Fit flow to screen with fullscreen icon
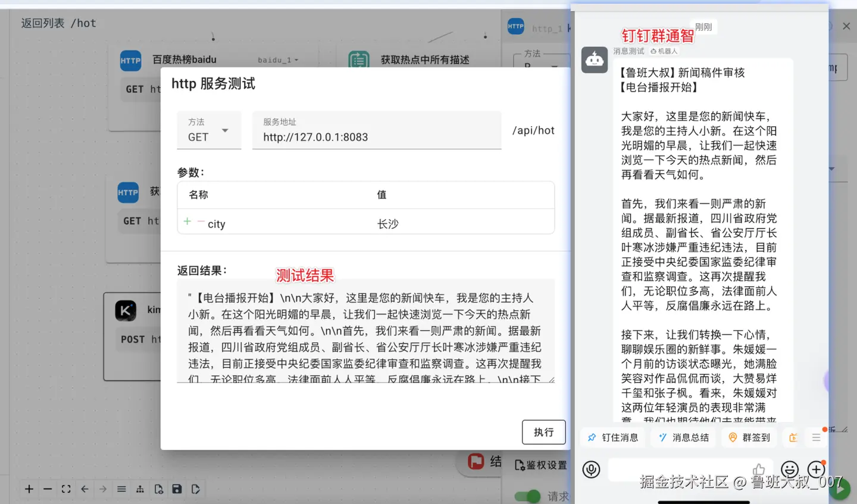This screenshot has height=504, width=857. pyautogui.click(x=66, y=489)
